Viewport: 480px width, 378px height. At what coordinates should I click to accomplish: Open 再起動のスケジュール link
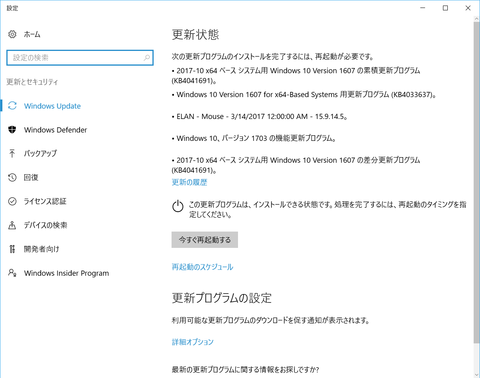point(202,267)
